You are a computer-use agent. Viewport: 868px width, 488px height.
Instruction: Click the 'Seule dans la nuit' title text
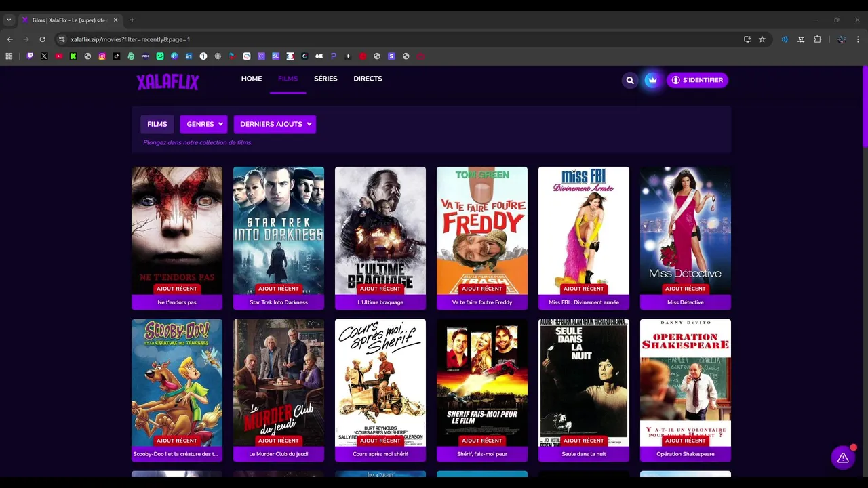pos(584,454)
